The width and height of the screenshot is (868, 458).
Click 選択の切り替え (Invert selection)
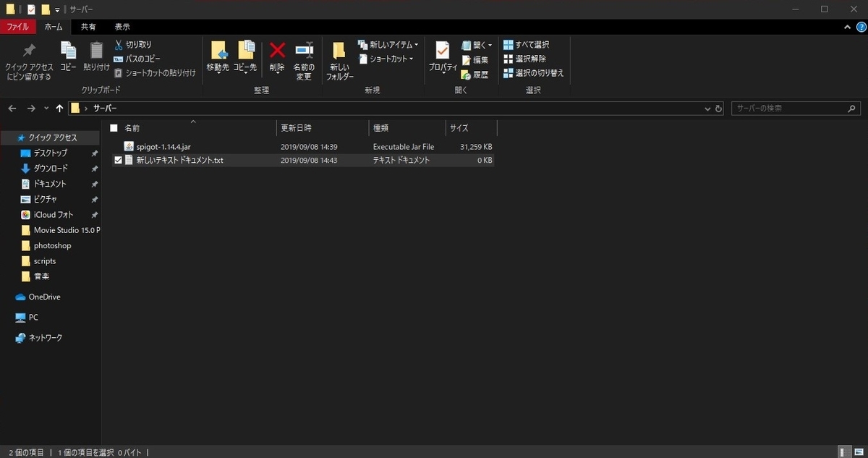click(x=533, y=72)
